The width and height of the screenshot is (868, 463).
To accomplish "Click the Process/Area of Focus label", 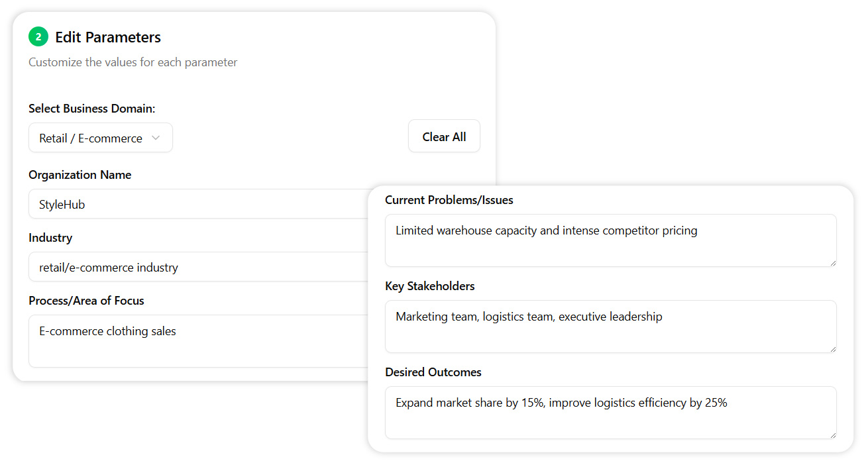I will click(86, 301).
